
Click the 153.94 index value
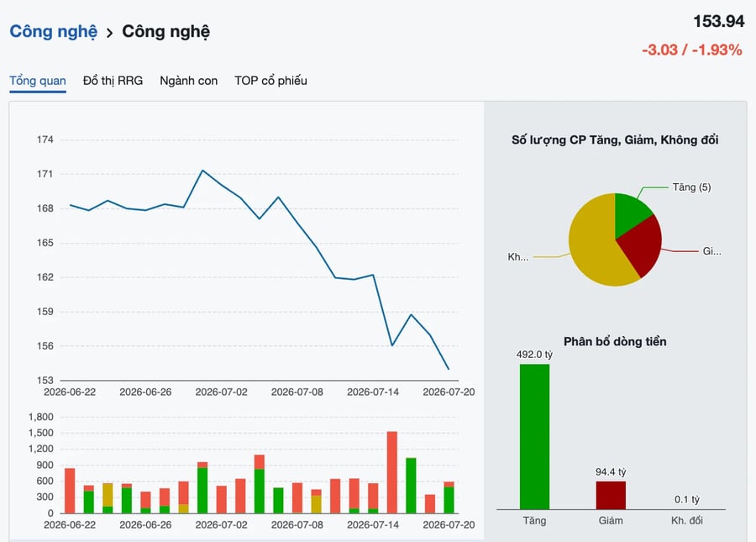pos(719,21)
